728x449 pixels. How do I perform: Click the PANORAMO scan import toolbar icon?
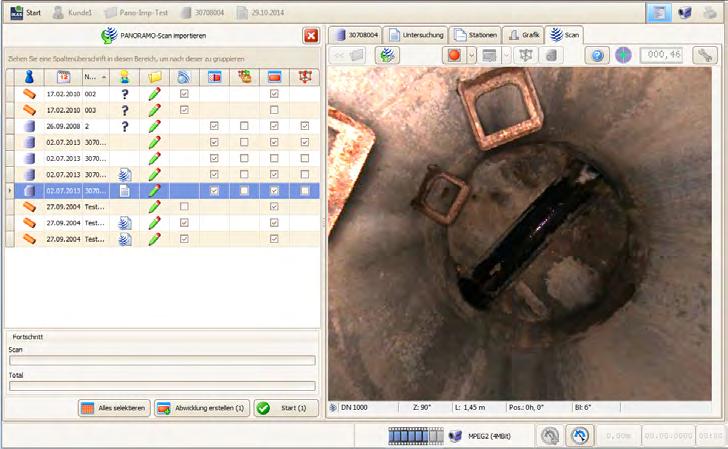click(x=387, y=55)
